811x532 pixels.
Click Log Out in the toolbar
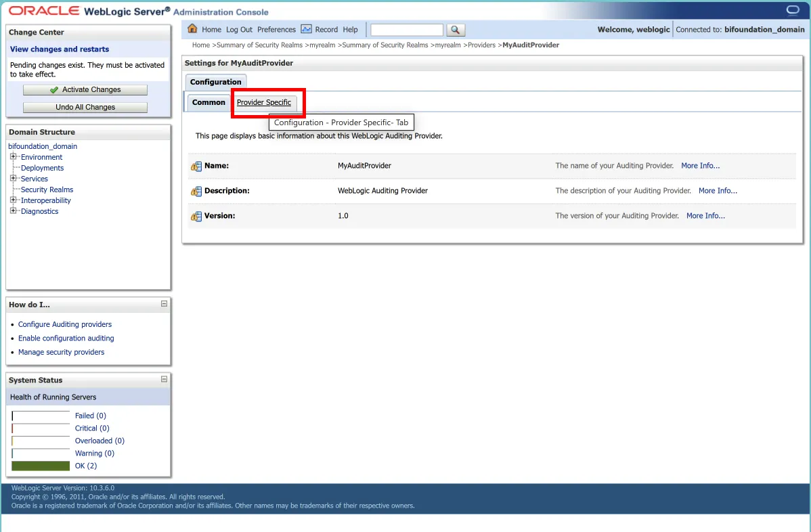pyautogui.click(x=239, y=30)
